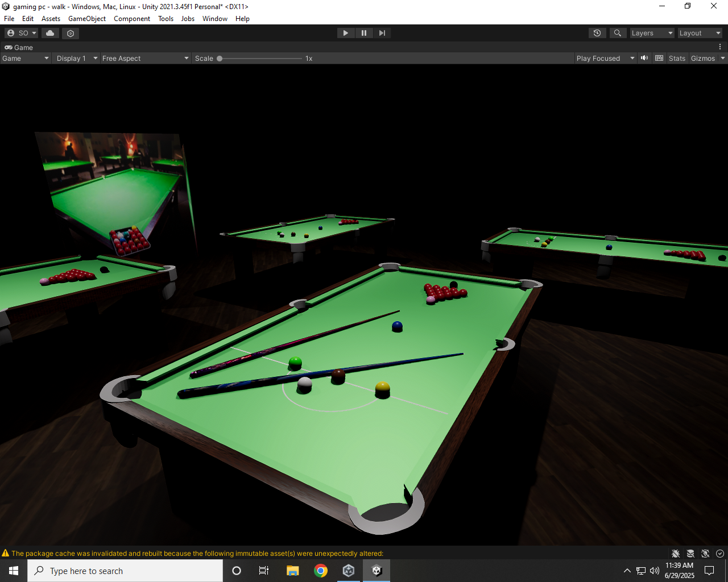Open Google Chrome from the taskbar
The image size is (728, 582).
pos(321,571)
